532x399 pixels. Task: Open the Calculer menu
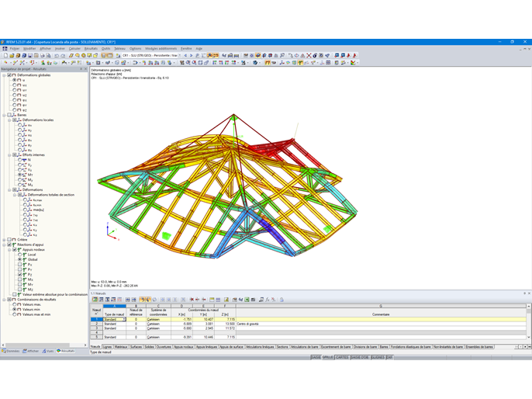coord(74,49)
